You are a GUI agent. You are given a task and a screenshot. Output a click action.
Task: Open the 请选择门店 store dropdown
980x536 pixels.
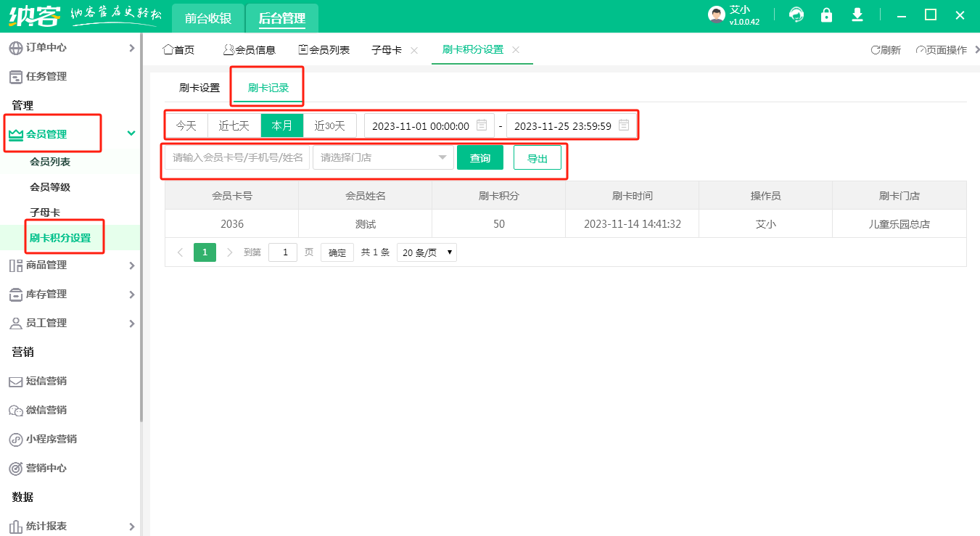point(383,157)
